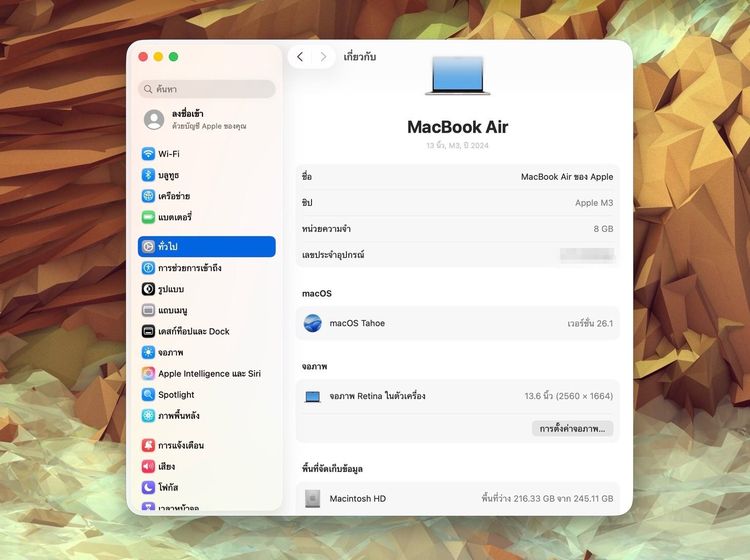
Task: Go forward with the right chevron
Action: click(x=323, y=57)
